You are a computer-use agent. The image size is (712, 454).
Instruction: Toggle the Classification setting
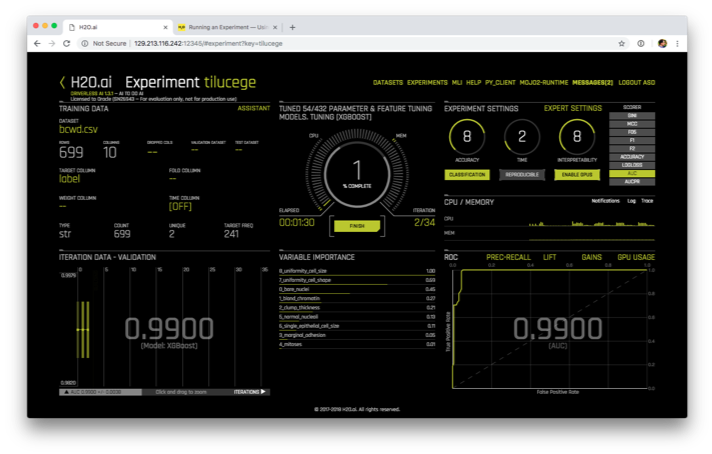[468, 175]
